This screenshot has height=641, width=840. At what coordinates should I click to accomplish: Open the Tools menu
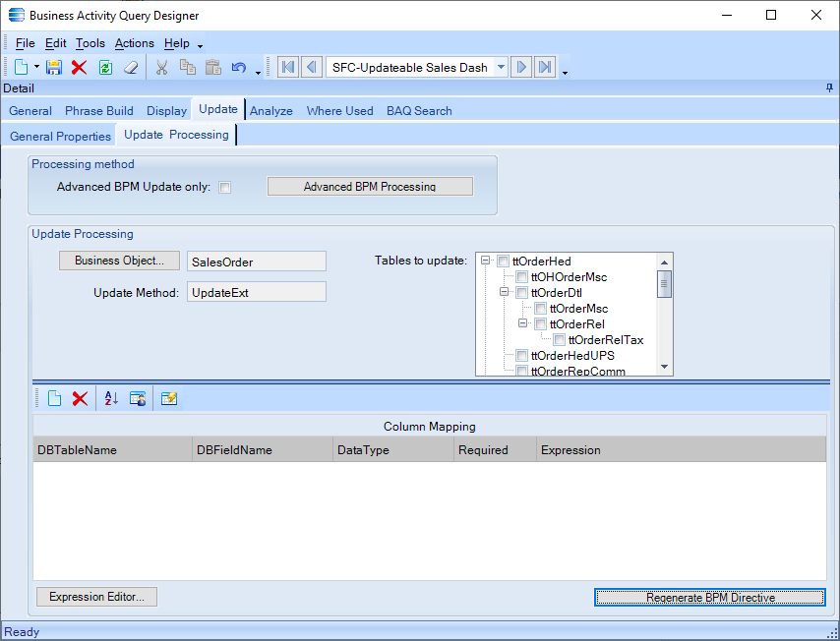(x=90, y=43)
